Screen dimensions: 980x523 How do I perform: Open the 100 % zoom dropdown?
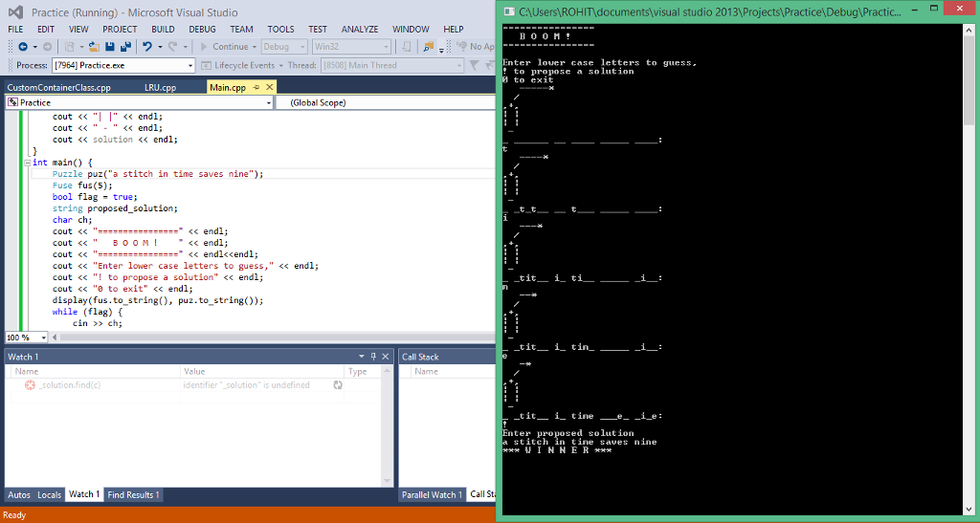tap(43, 337)
